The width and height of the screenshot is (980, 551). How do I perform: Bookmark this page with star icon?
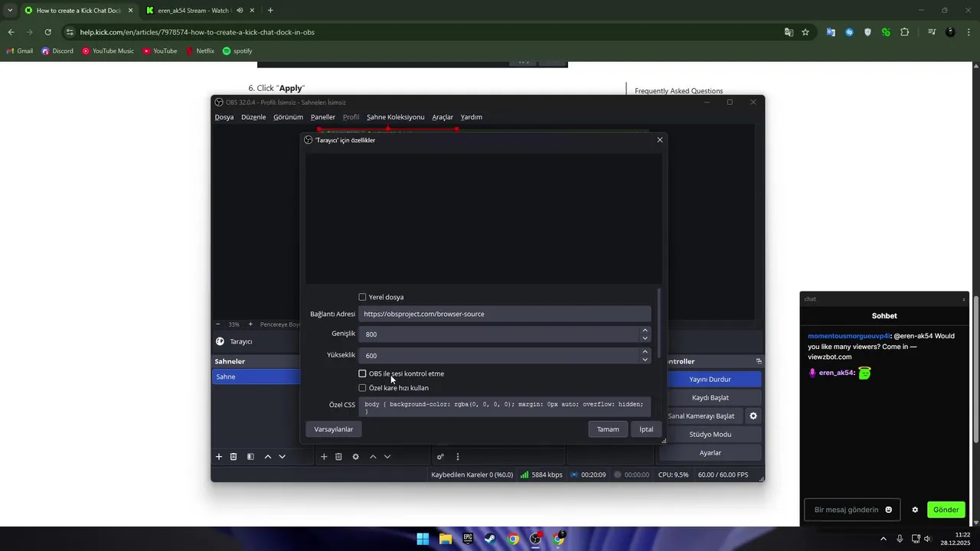tap(805, 32)
